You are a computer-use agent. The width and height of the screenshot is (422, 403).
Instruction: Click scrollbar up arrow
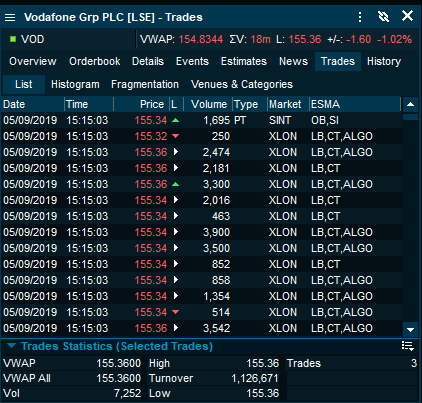[x=410, y=104]
